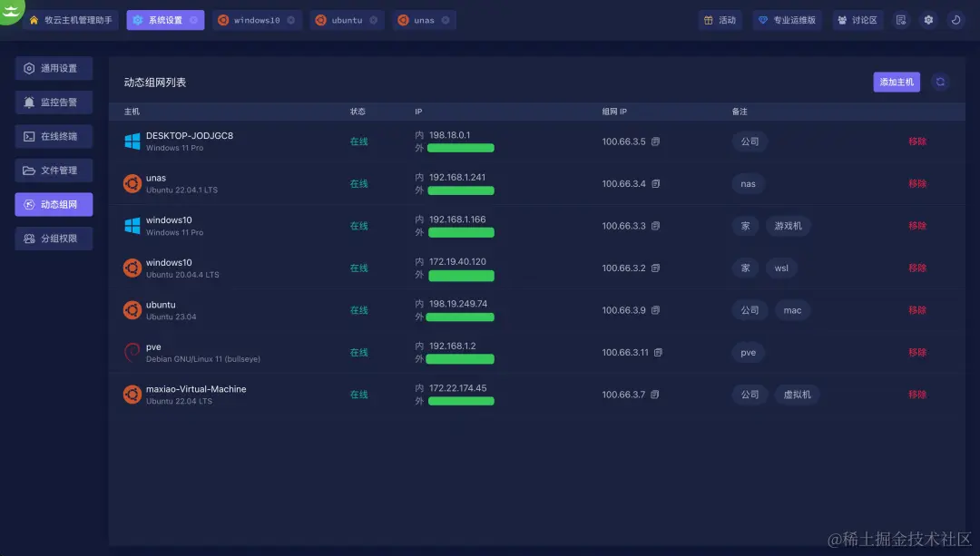980x556 pixels.
Task: Remove host ubuntu via 移除
Action: click(916, 310)
